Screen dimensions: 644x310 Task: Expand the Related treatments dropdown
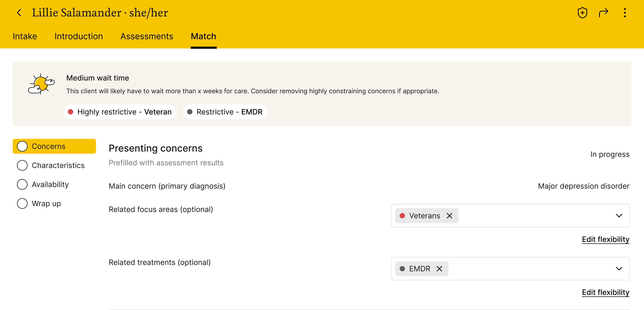click(619, 268)
